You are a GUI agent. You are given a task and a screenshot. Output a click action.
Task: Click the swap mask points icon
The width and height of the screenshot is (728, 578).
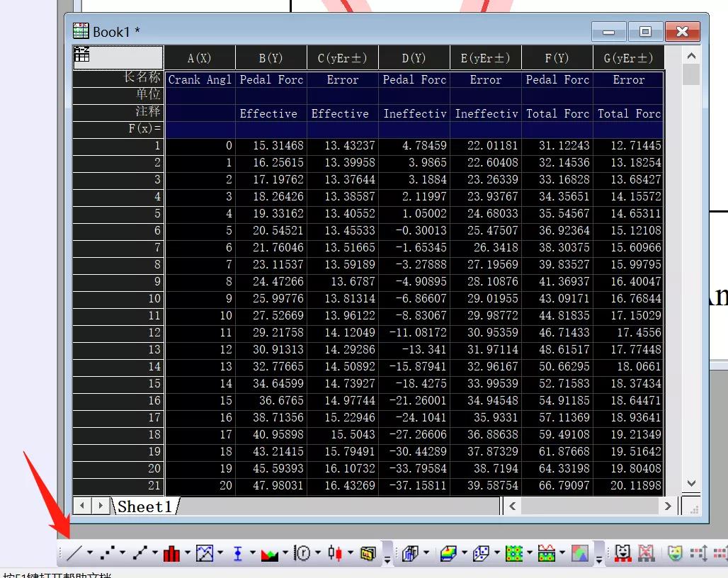699,553
